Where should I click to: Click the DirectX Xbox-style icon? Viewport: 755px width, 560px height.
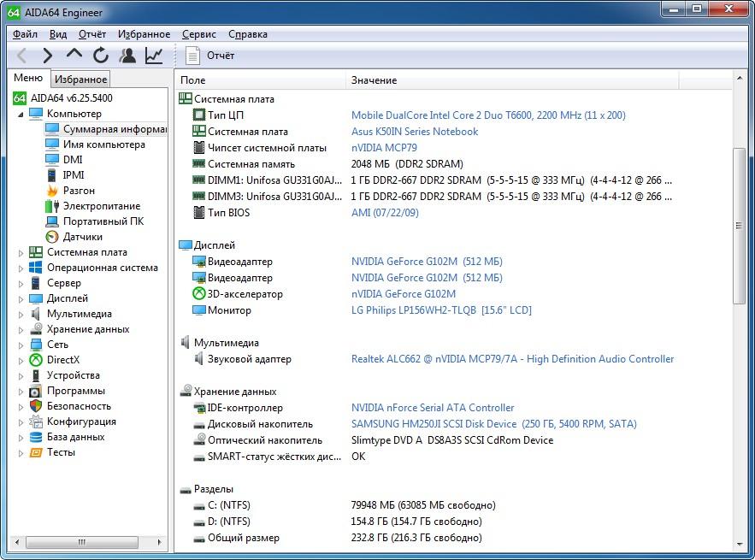(36, 360)
